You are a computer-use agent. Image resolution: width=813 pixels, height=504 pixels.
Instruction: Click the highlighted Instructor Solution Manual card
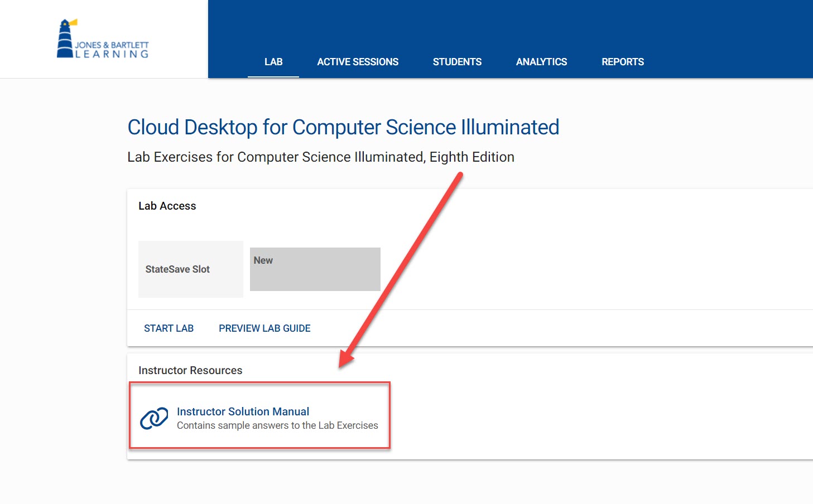260,415
